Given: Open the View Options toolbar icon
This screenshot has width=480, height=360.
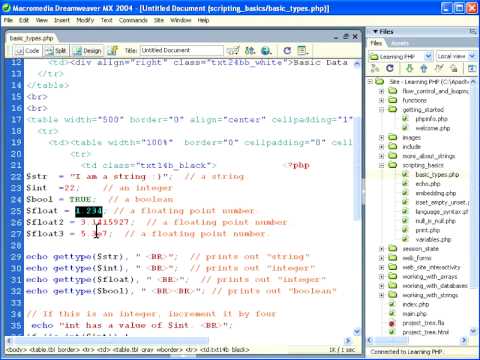Looking at the screenshot, I should point(302,51).
